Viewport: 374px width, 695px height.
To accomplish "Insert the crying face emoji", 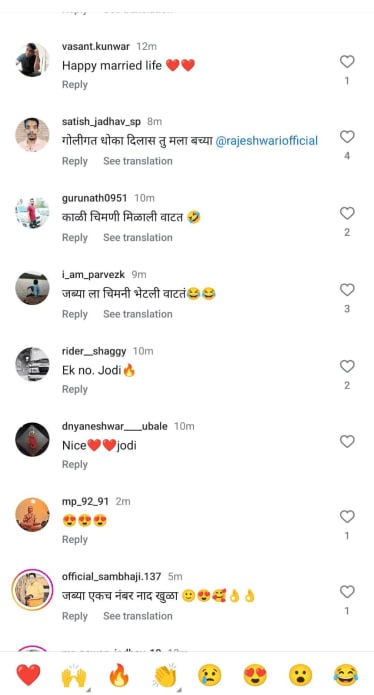I will tap(210, 675).
